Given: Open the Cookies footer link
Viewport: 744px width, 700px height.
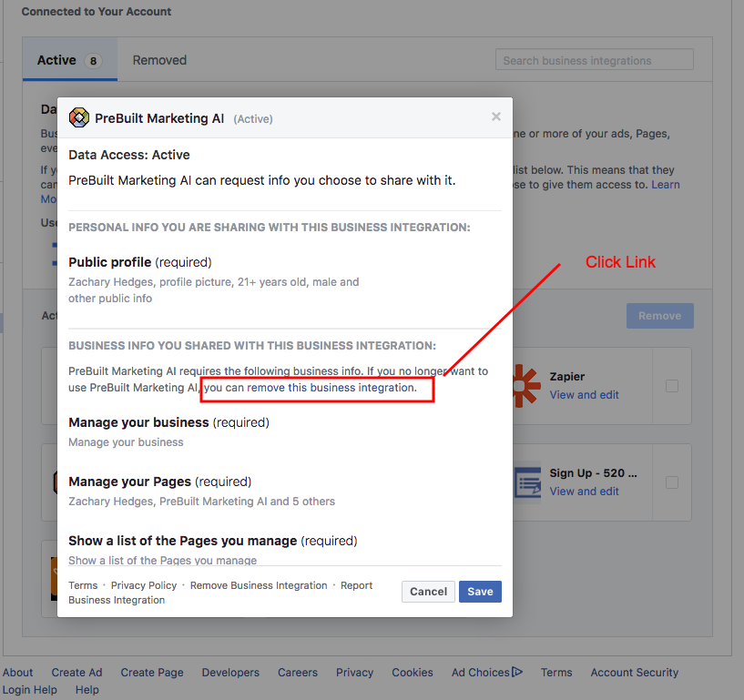Looking at the screenshot, I should tap(413, 672).
